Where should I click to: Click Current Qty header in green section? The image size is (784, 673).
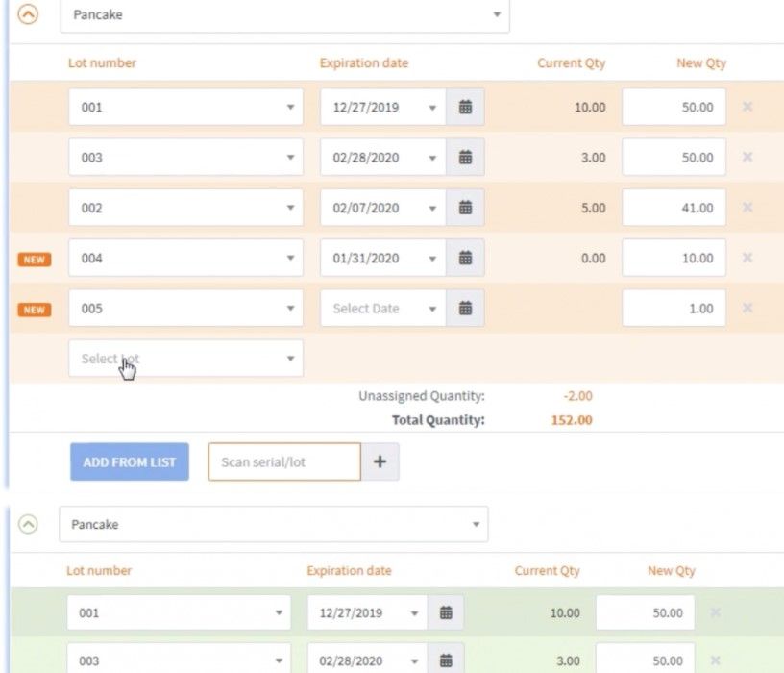tap(547, 570)
